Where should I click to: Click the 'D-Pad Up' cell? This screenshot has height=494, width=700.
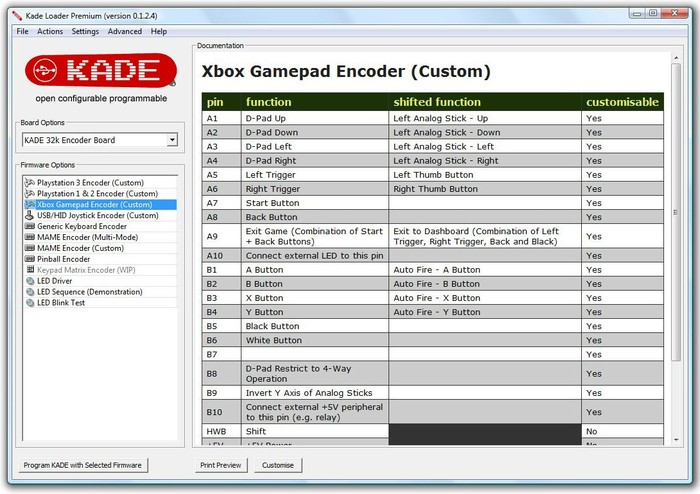pos(315,118)
